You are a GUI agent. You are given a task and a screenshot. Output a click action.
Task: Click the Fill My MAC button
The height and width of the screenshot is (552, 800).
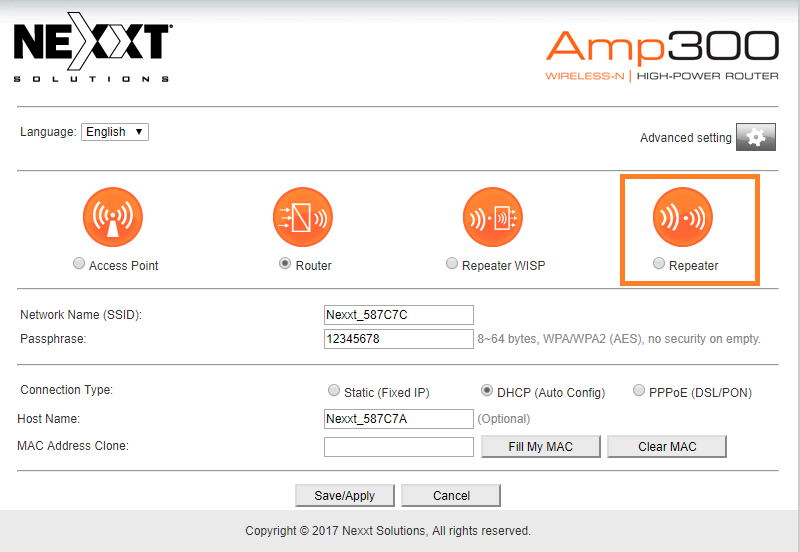[x=541, y=446]
